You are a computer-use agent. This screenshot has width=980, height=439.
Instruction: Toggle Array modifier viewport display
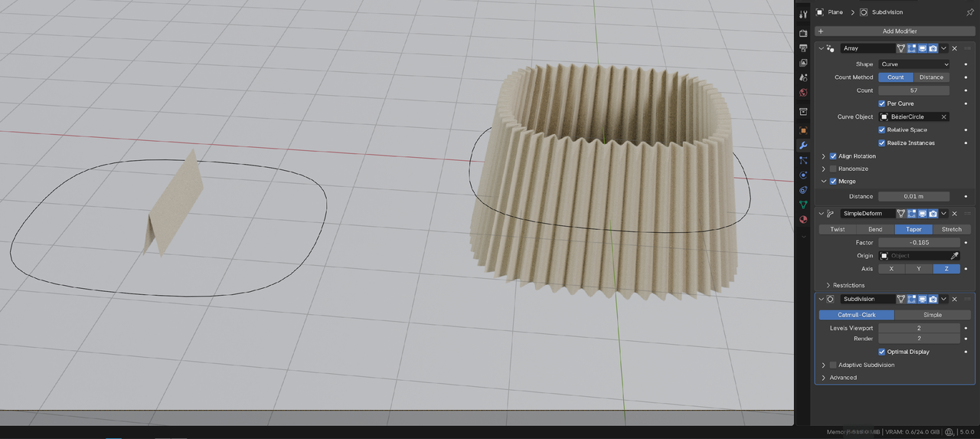pos(923,48)
